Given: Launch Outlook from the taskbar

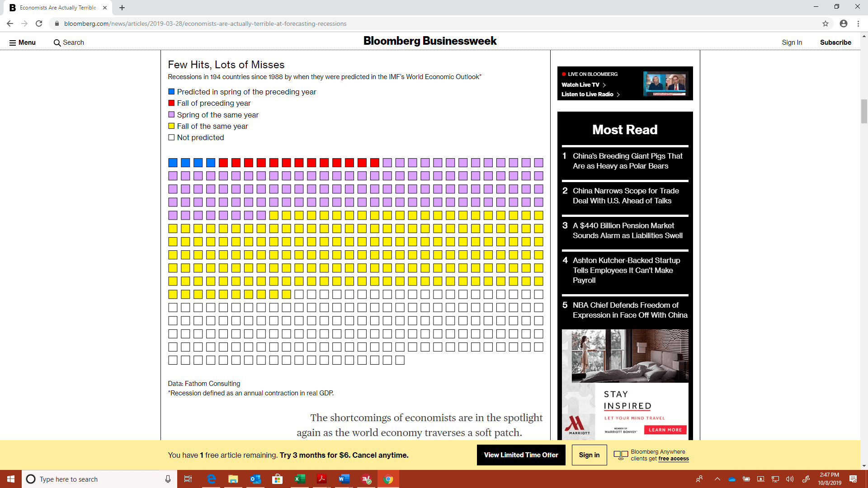Looking at the screenshot, I should (x=255, y=479).
